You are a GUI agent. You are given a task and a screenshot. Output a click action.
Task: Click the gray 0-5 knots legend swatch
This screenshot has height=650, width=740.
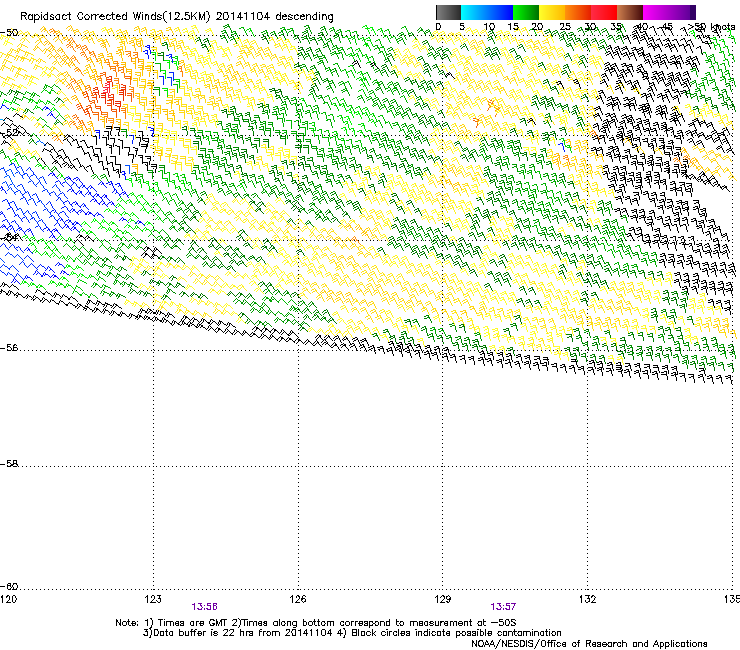click(x=448, y=12)
